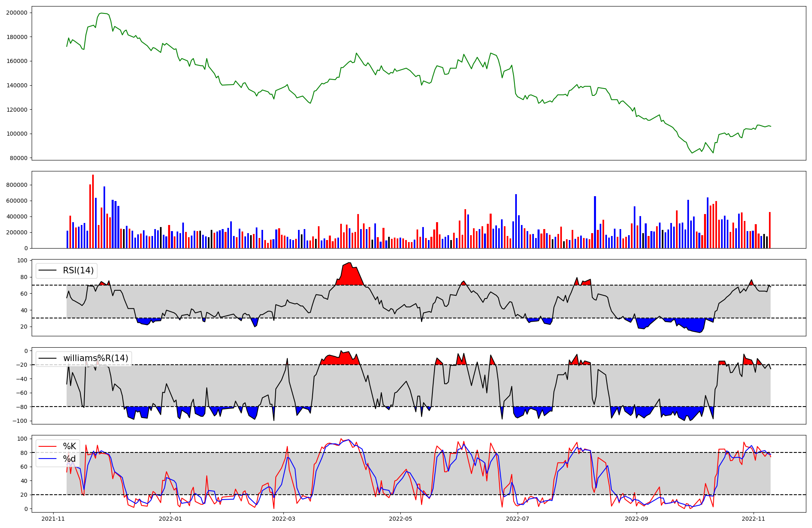812x528 pixels.
Task: Select the %d legend entry text
Action: (x=69, y=459)
